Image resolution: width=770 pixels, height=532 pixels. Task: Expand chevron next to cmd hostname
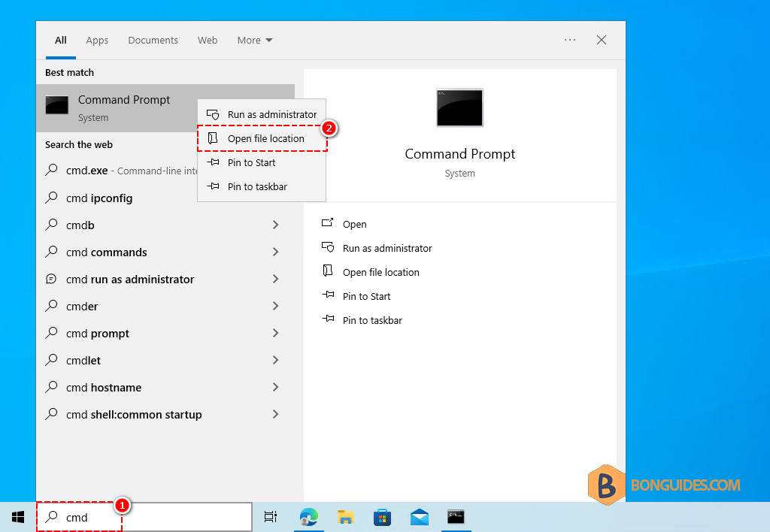click(x=275, y=387)
